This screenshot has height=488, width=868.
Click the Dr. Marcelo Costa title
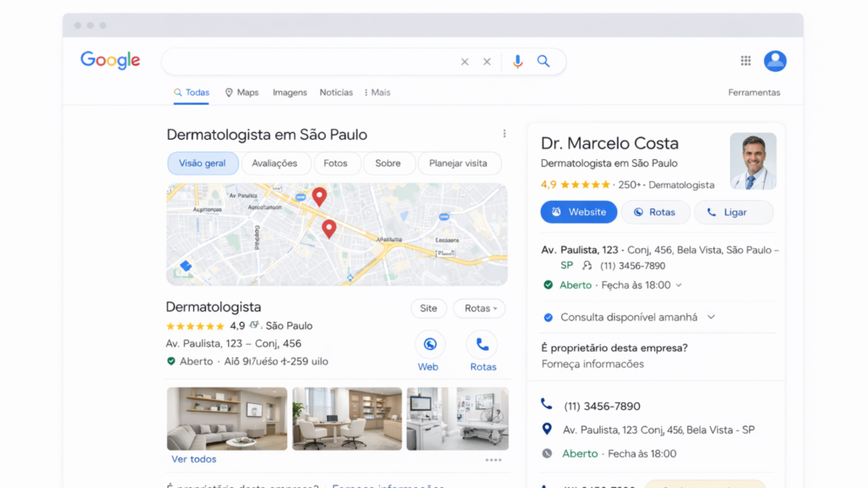[x=609, y=143]
